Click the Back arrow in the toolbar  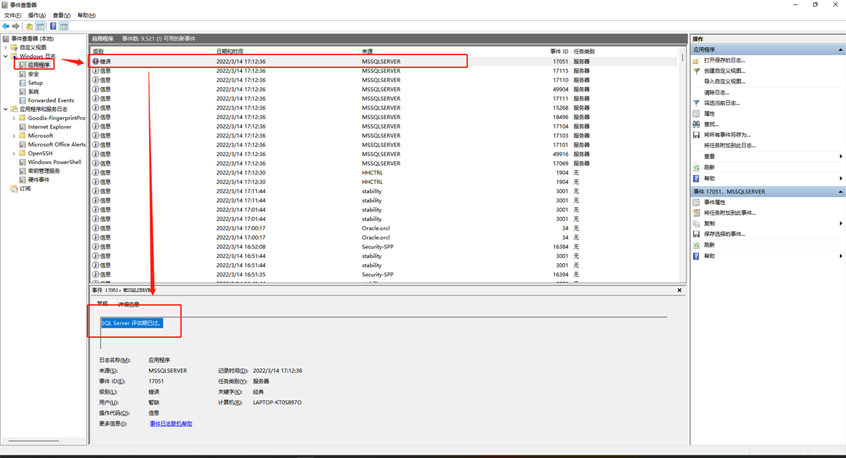6,26
